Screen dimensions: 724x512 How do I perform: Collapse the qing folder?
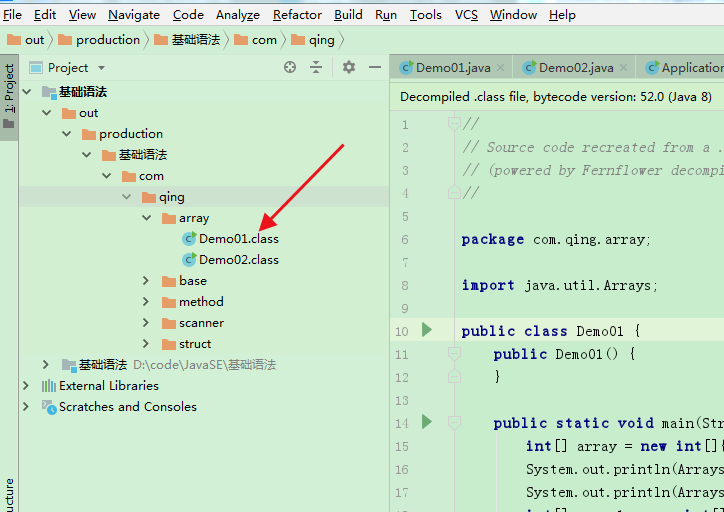click(127, 197)
